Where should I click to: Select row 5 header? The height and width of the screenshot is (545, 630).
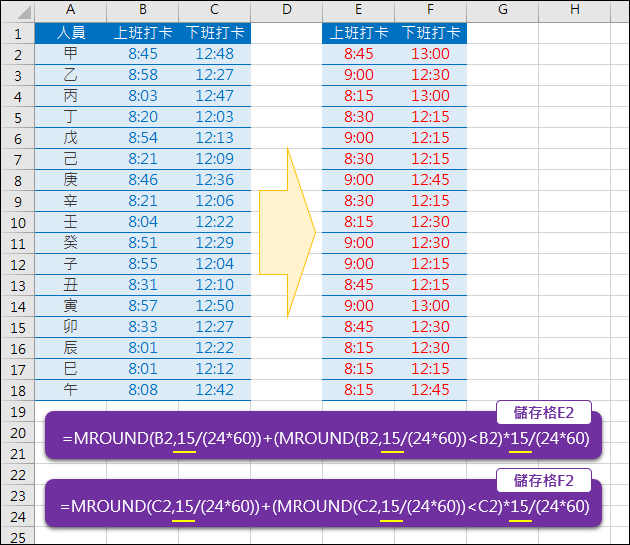[x=18, y=117]
